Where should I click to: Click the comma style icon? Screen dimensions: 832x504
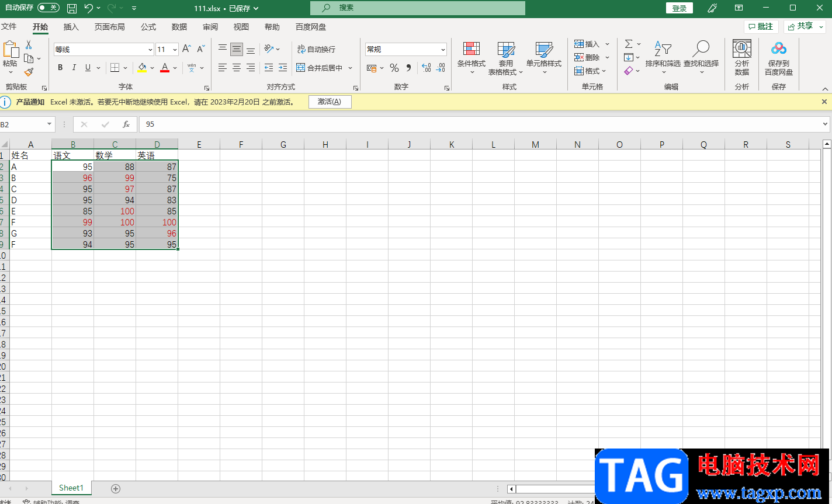click(x=409, y=68)
